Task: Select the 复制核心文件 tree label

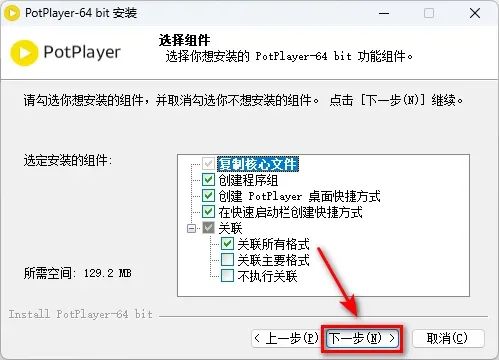Action: point(258,164)
